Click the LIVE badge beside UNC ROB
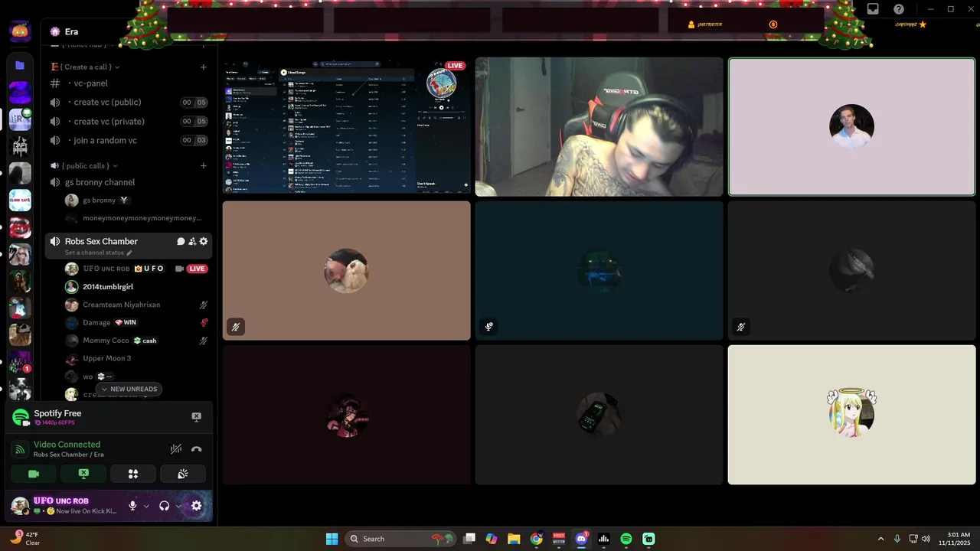980x551 pixels. click(197, 269)
